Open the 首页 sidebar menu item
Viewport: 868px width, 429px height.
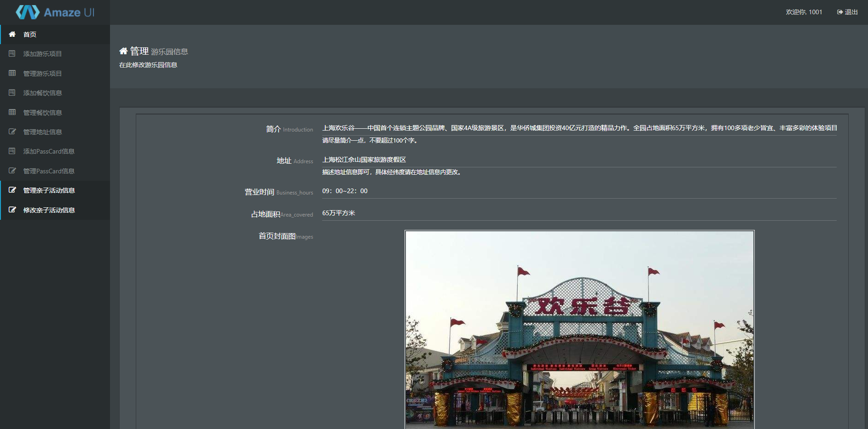(55, 34)
